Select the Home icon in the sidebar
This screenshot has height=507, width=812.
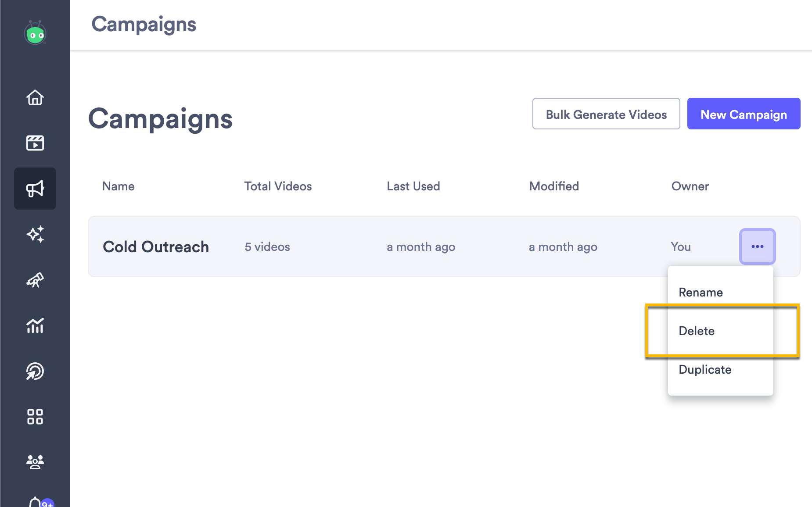coord(35,98)
